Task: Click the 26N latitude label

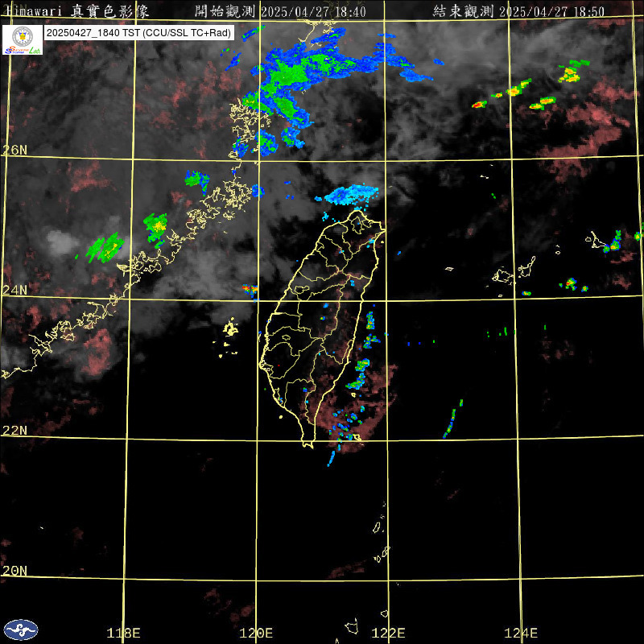Action: (14, 150)
